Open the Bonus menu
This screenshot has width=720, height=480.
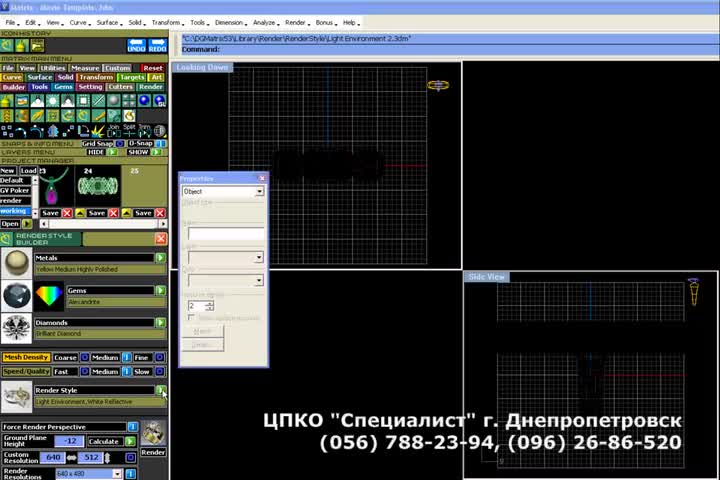tap(324, 23)
